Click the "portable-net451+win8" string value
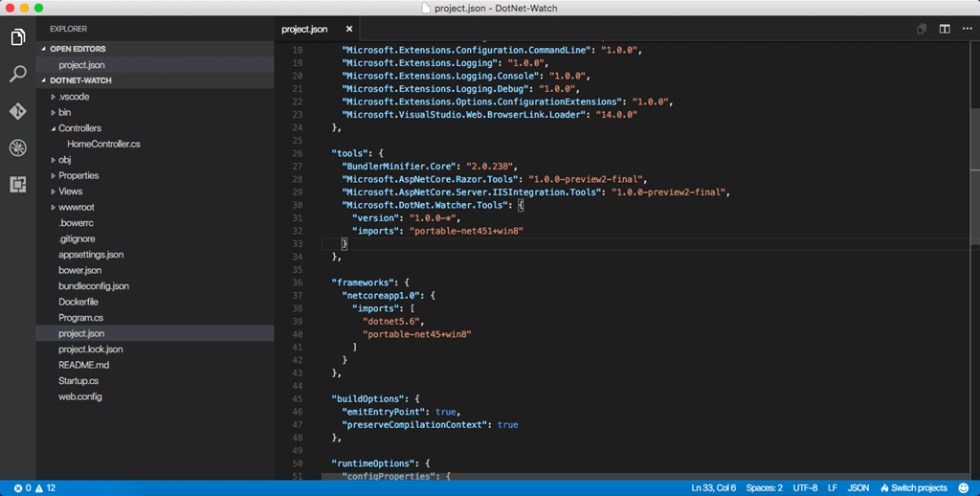980x496 pixels. (x=466, y=231)
